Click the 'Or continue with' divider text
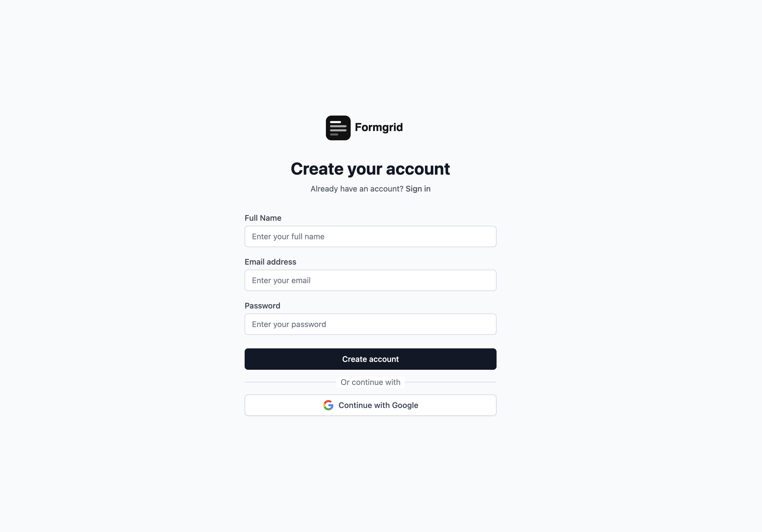This screenshot has width=762, height=532. 370,382
